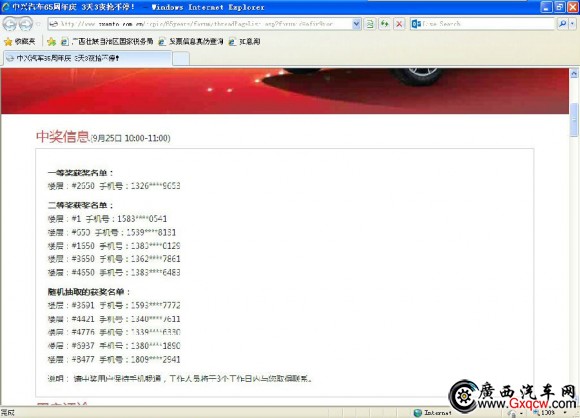Open the 广西壮族自治区国家税务局 favorites link

107,42
